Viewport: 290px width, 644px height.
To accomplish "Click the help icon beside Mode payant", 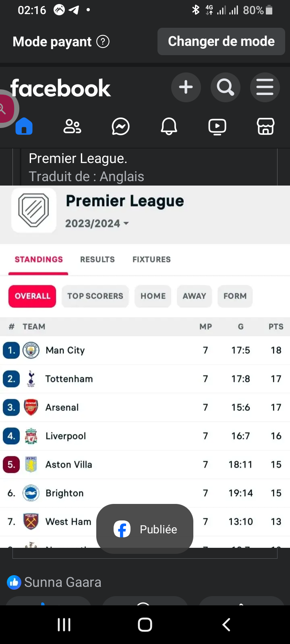I will coord(103,41).
